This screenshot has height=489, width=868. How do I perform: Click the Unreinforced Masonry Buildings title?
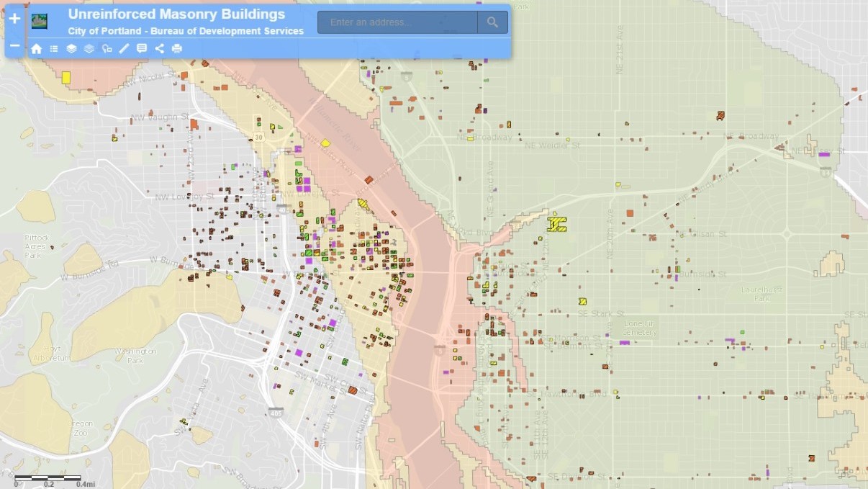point(176,14)
